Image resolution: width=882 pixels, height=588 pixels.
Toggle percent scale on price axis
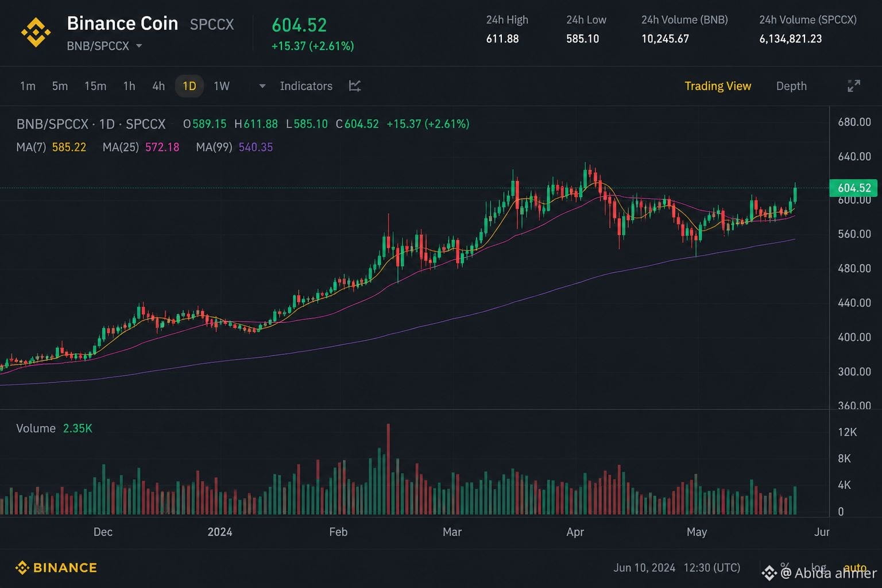(x=785, y=567)
